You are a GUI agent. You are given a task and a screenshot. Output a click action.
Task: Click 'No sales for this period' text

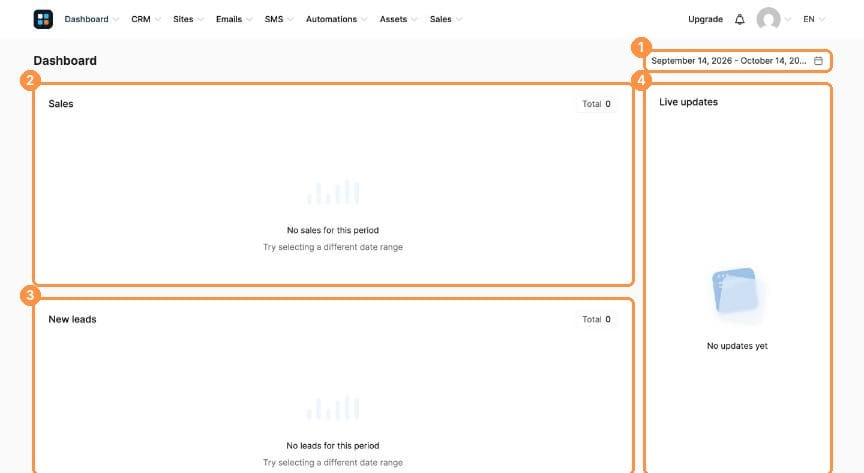333,230
